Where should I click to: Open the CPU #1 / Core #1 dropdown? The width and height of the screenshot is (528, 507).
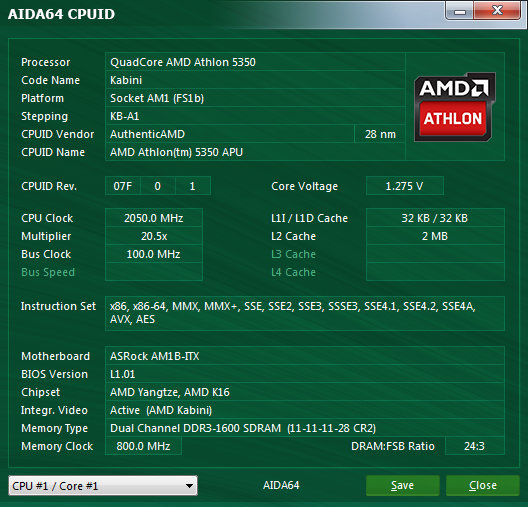click(103, 485)
